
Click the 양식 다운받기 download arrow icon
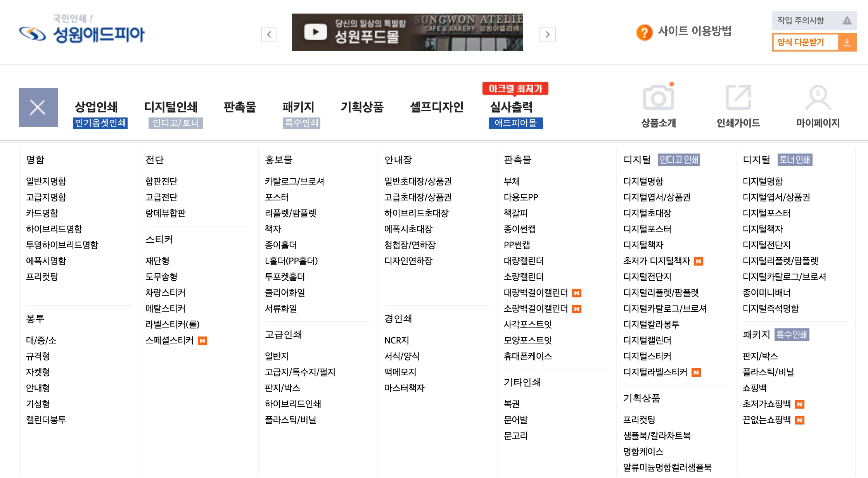[x=847, y=42]
